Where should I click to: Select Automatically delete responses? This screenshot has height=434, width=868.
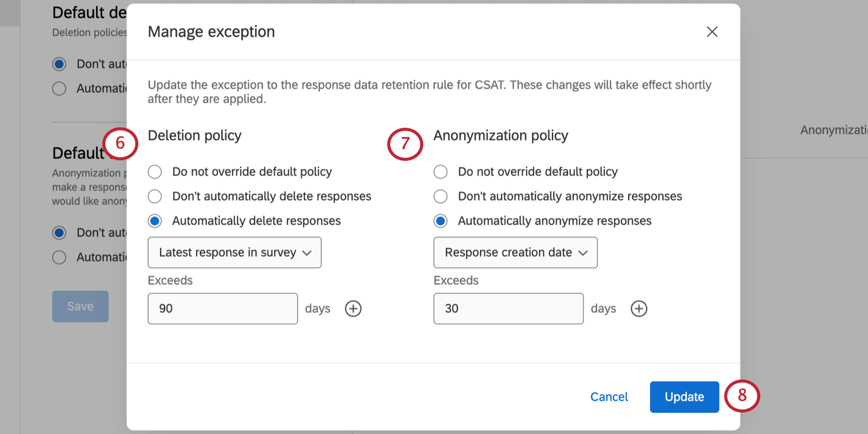point(155,221)
